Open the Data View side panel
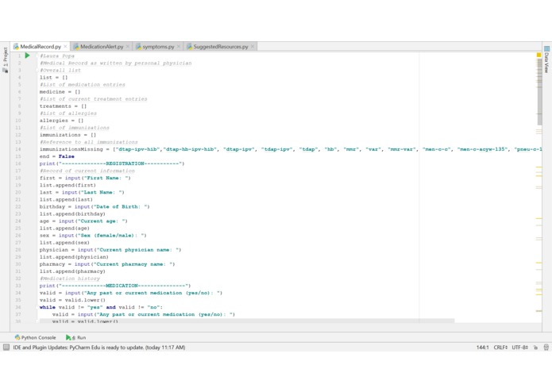 pyautogui.click(x=546, y=60)
